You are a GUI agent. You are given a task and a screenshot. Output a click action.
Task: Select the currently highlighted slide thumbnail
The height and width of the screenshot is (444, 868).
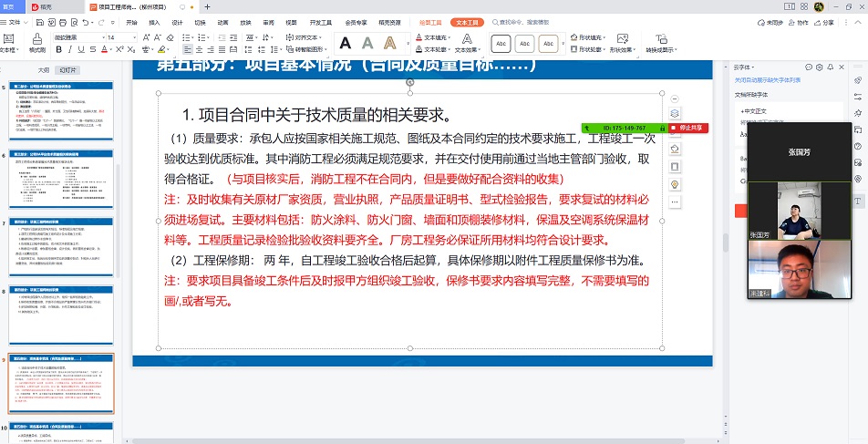(x=62, y=384)
